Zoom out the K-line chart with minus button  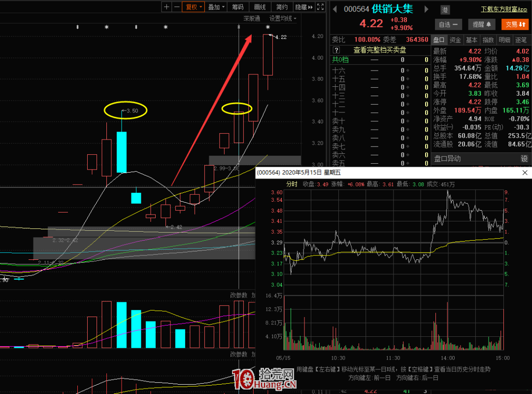176,7
